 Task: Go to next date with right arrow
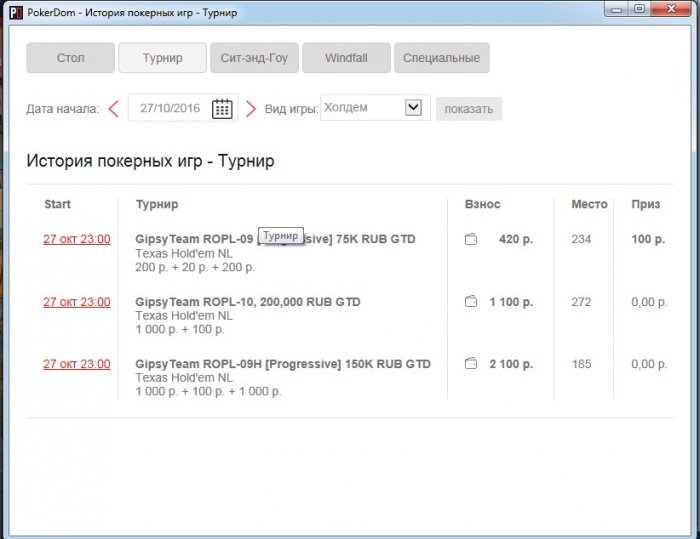251,109
